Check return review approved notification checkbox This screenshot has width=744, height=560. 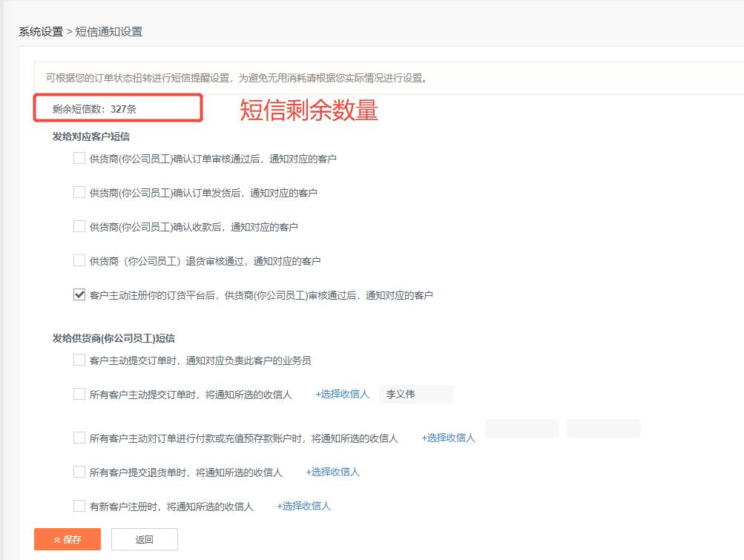(79, 260)
